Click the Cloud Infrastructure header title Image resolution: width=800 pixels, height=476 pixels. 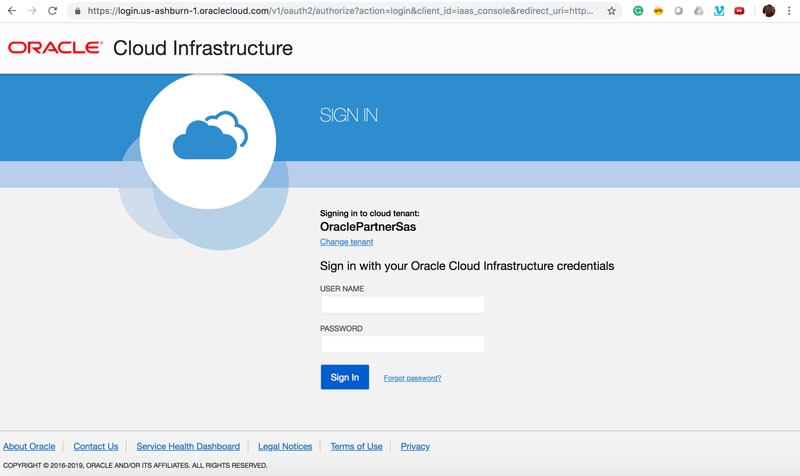(x=203, y=48)
